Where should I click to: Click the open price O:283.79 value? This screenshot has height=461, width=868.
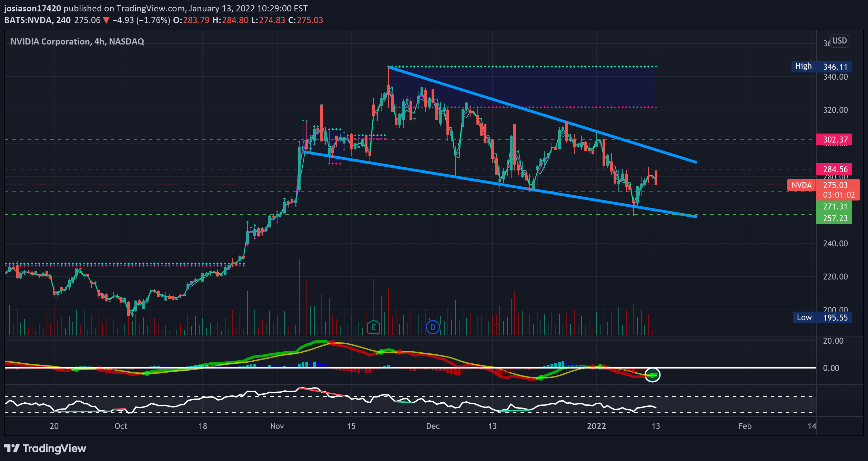pyautogui.click(x=191, y=20)
